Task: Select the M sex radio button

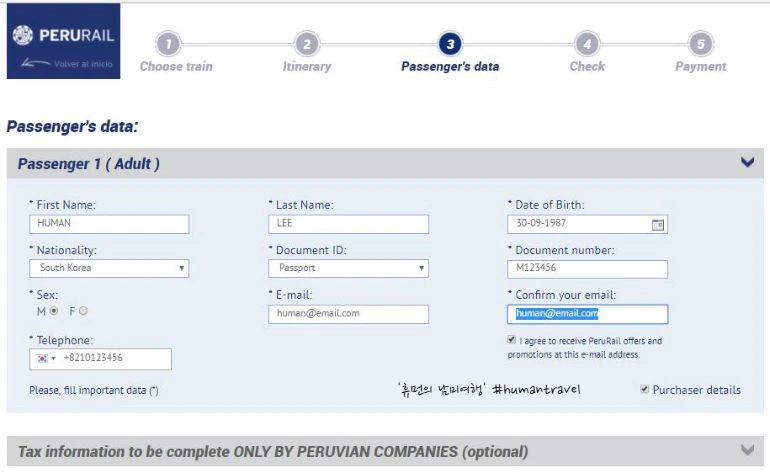Action: (54, 311)
